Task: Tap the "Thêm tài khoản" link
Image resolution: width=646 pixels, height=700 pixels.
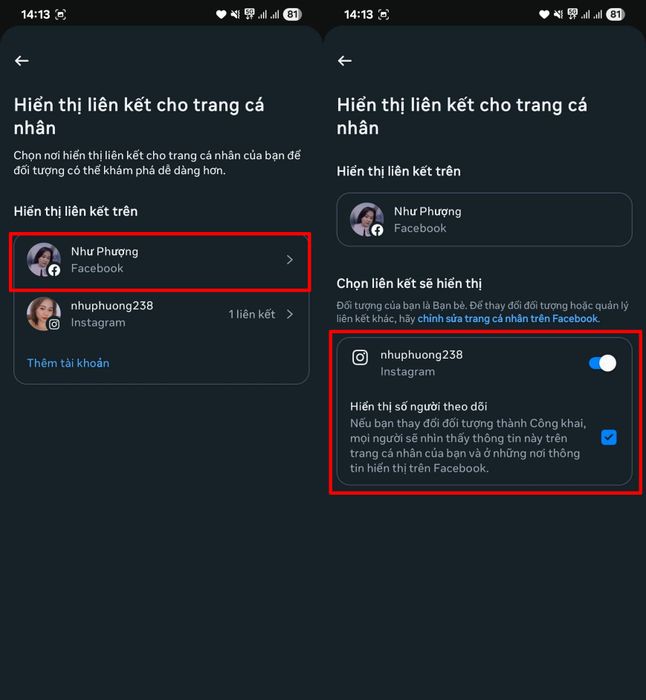Action: click(68, 363)
